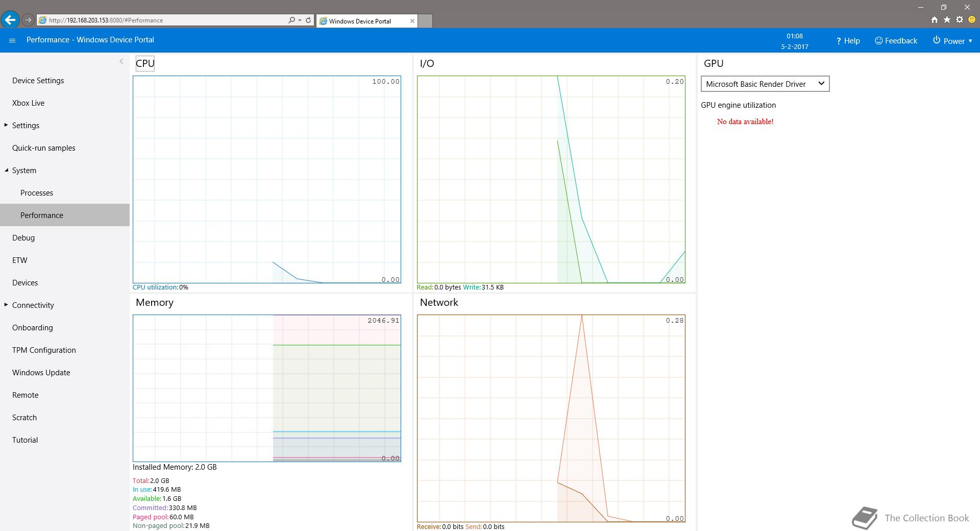Open a new blank browser tab
980x531 pixels.
coord(425,21)
